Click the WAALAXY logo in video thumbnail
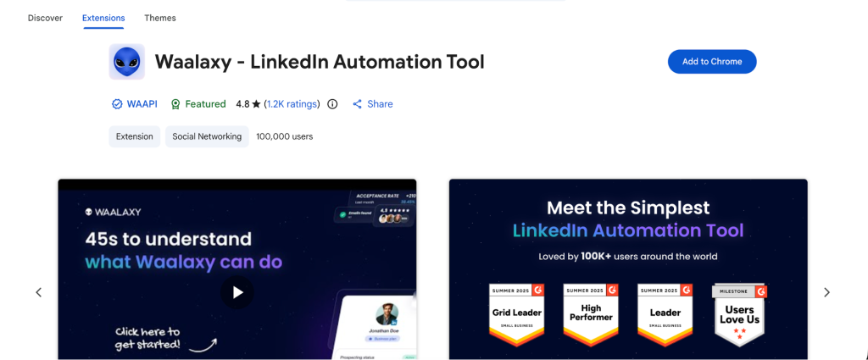Image resolution: width=868 pixels, height=360 pixels. [x=113, y=212]
